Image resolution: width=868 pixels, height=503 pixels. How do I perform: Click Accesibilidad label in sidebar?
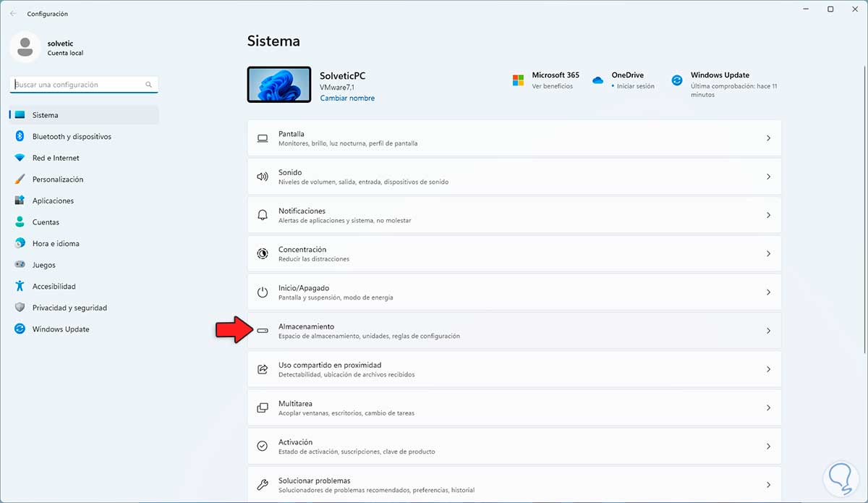[54, 286]
